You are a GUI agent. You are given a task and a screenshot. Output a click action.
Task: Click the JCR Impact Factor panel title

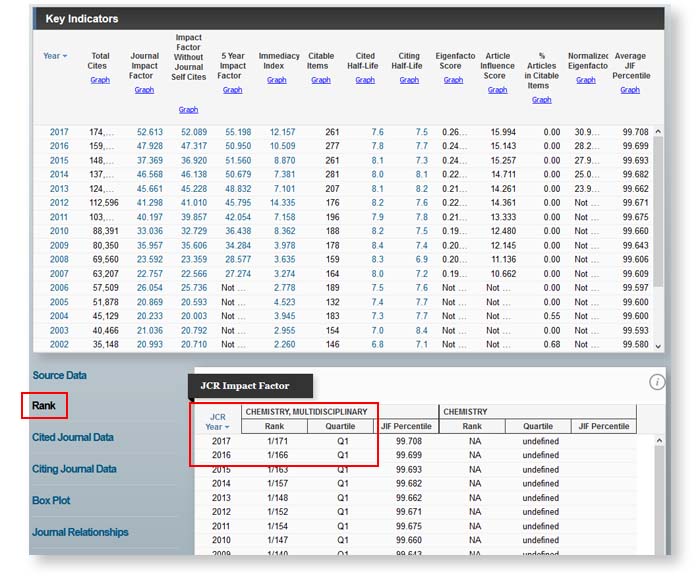click(245, 386)
